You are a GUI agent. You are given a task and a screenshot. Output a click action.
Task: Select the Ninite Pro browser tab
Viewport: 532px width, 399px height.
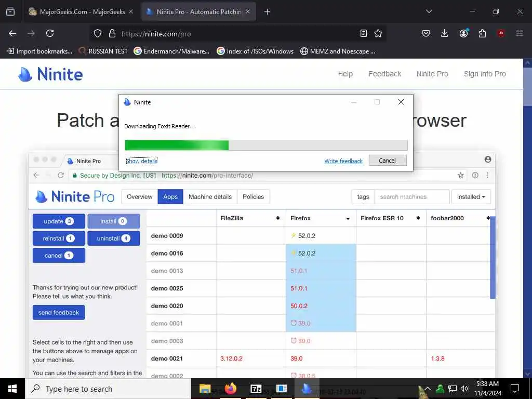(198, 11)
